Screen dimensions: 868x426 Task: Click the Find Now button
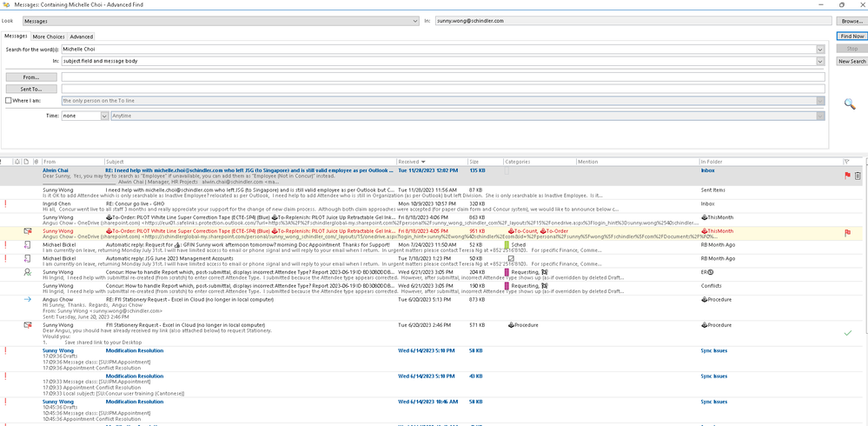click(x=851, y=36)
